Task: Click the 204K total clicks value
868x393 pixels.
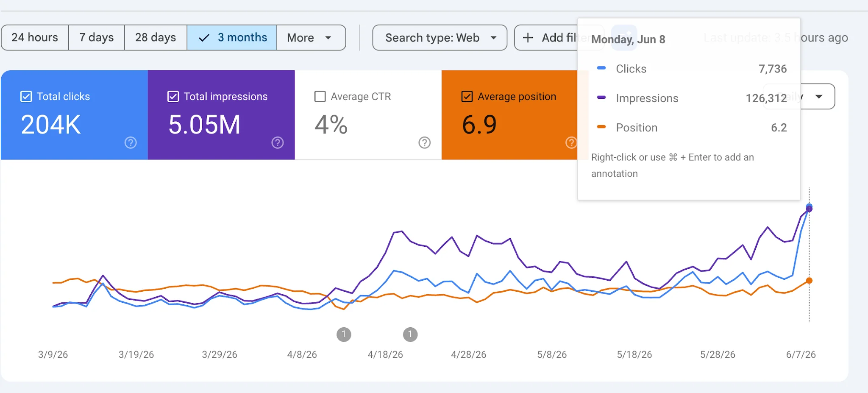Action: [51, 125]
